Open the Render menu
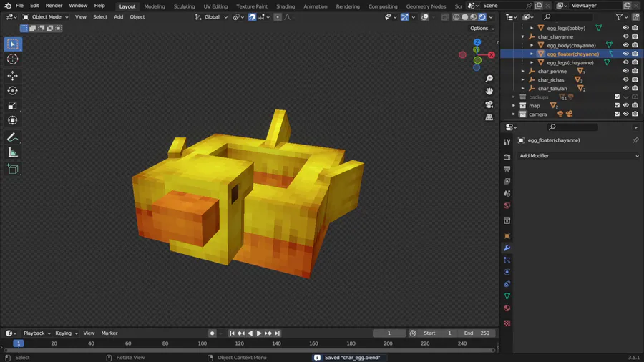 click(54, 6)
